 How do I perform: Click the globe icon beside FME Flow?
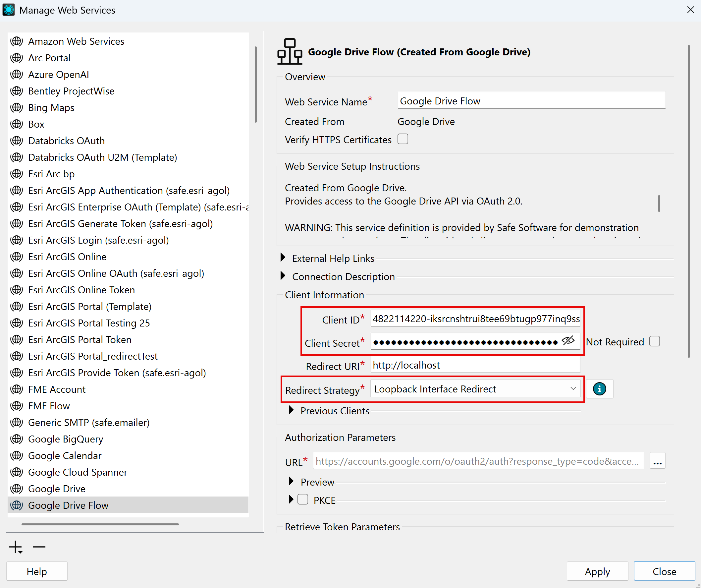17,406
